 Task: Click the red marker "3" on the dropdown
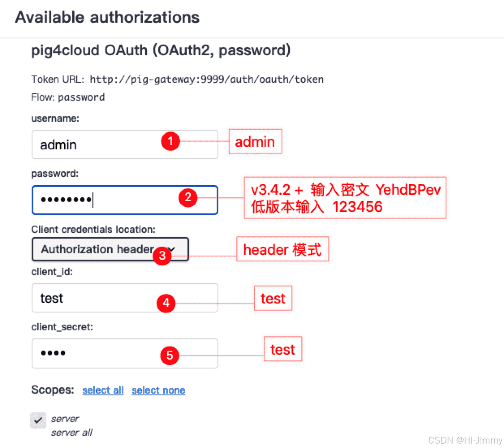click(x=162, y=256)
